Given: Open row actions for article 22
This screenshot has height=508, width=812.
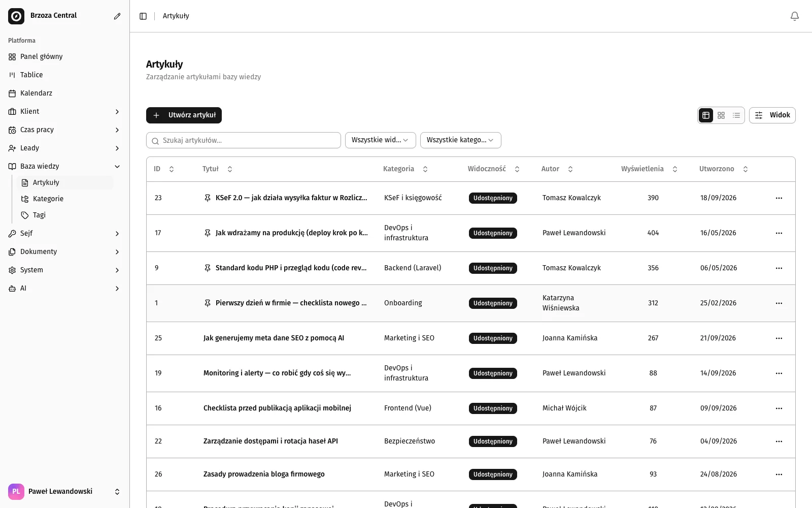Looking at the screenshot, I should [779, 441].
